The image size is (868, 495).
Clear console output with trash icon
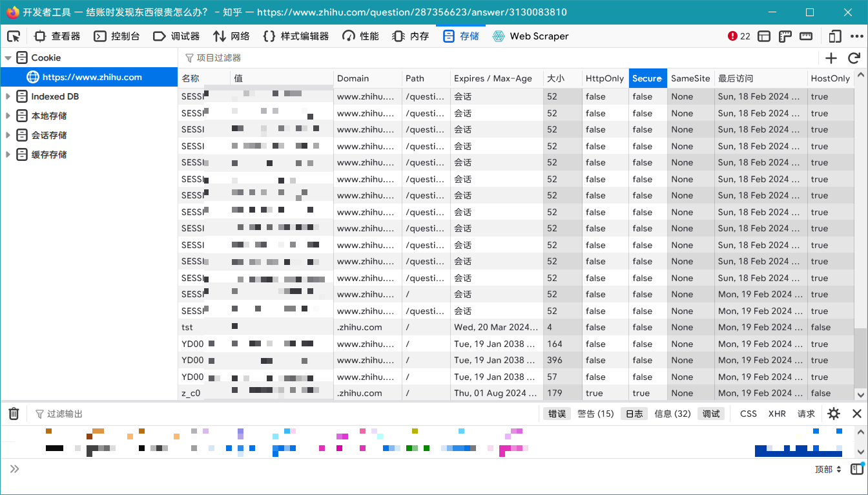click(x=14, y=414)
